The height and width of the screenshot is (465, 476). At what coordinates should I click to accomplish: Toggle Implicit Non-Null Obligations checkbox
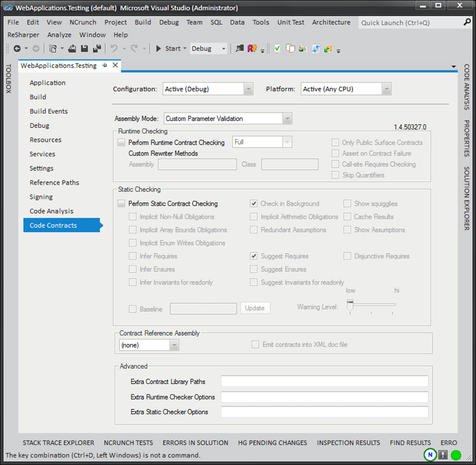click(133, 216)
